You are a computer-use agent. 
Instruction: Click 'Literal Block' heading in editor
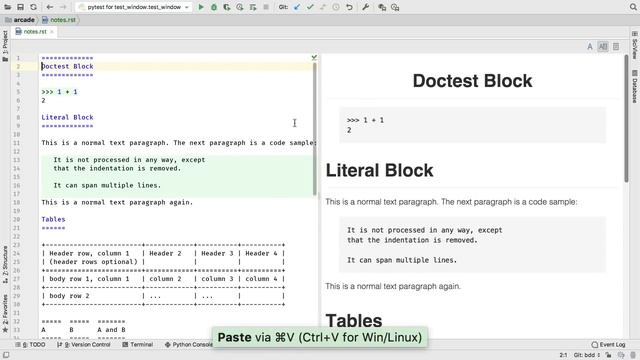[x=67, y=117]
